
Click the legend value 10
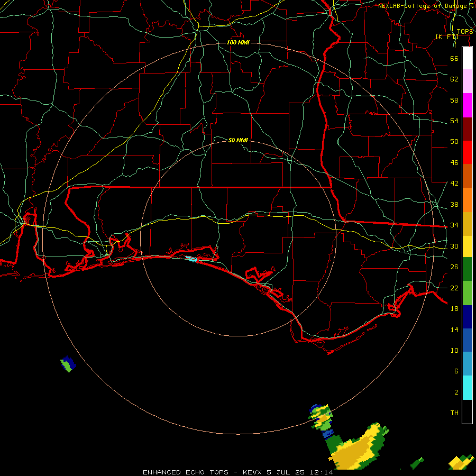pyautogui.click(x=454, y=350)
